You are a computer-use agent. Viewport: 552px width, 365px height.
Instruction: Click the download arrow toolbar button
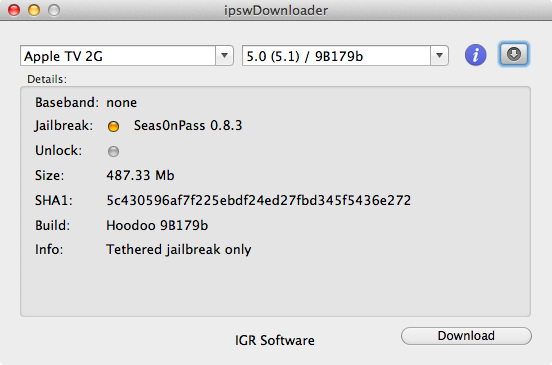(x=514, y=54)
